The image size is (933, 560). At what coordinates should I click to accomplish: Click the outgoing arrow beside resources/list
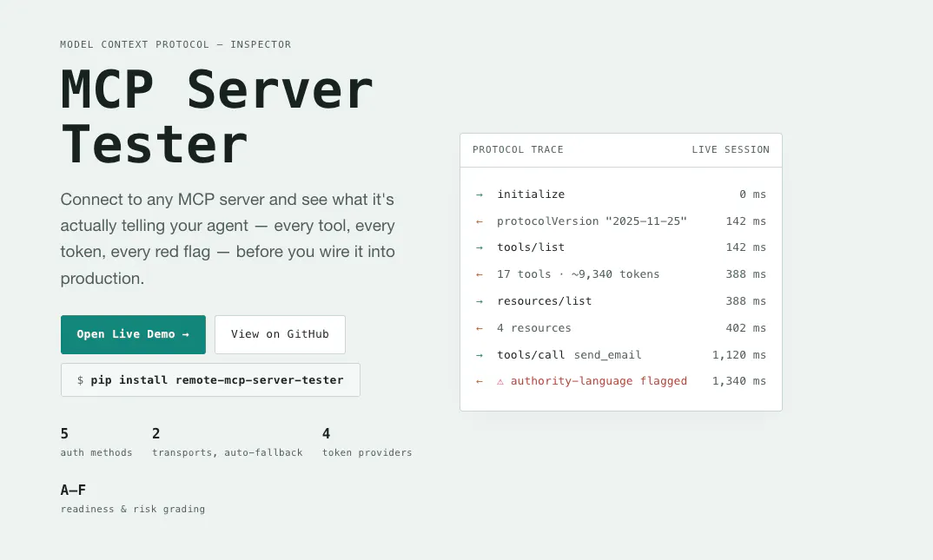click(x=480, y=301)
